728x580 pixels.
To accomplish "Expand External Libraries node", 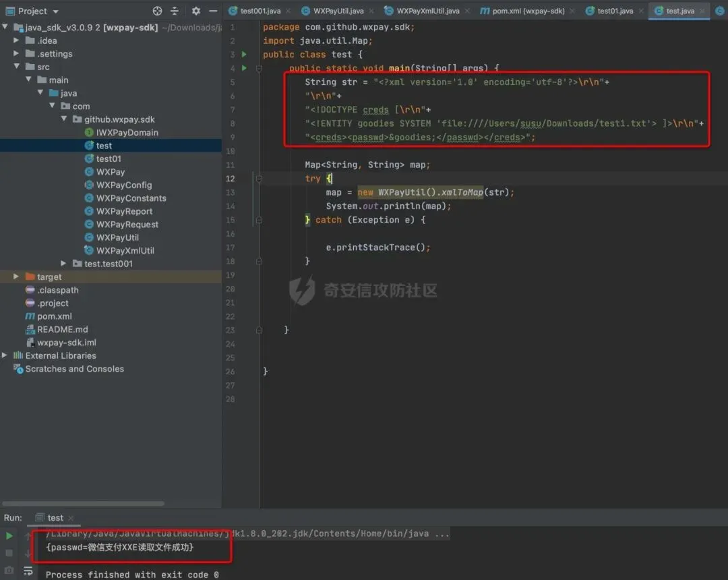I will 5,355.
